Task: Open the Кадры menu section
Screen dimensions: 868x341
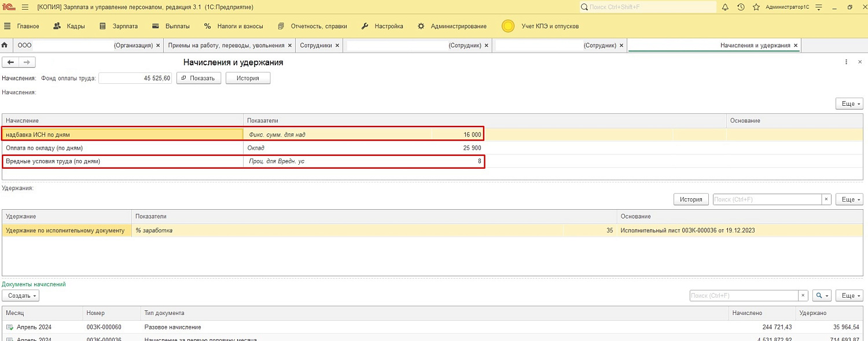Action: 69,26
